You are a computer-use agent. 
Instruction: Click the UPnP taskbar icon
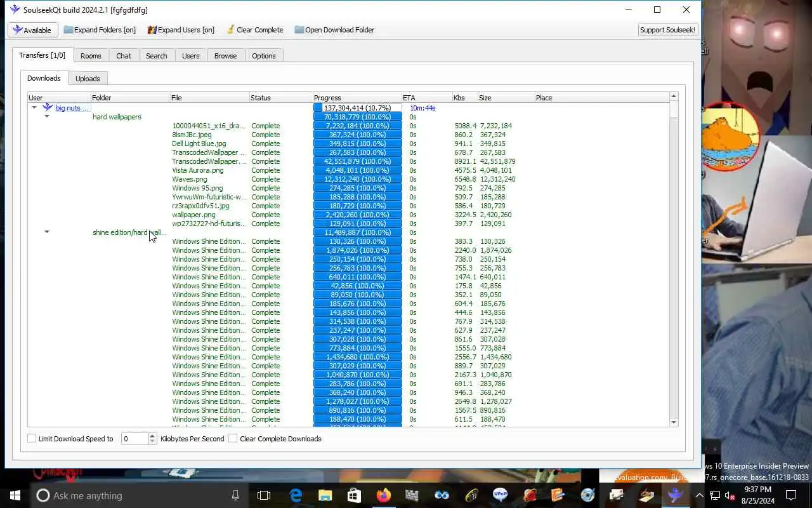pos(500,495)
